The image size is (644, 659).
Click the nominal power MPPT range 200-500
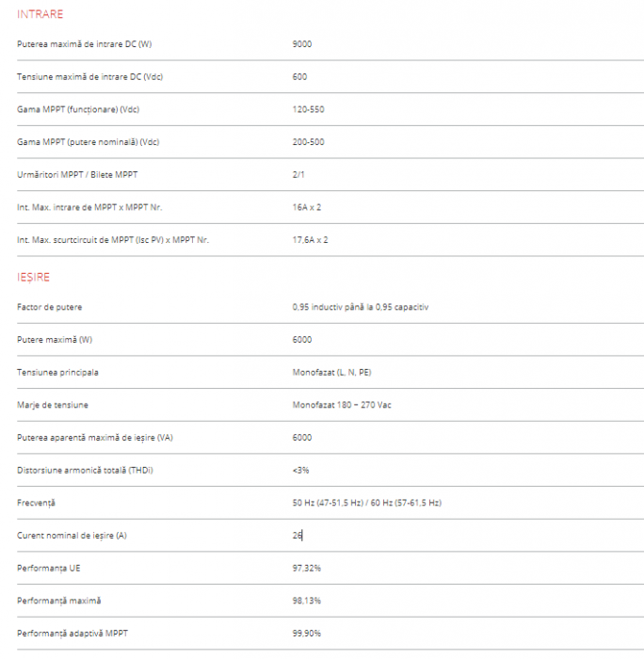[309, 142]
